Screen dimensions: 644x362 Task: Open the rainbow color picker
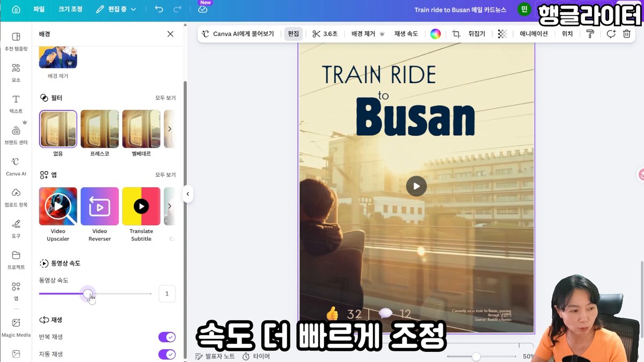435,34
